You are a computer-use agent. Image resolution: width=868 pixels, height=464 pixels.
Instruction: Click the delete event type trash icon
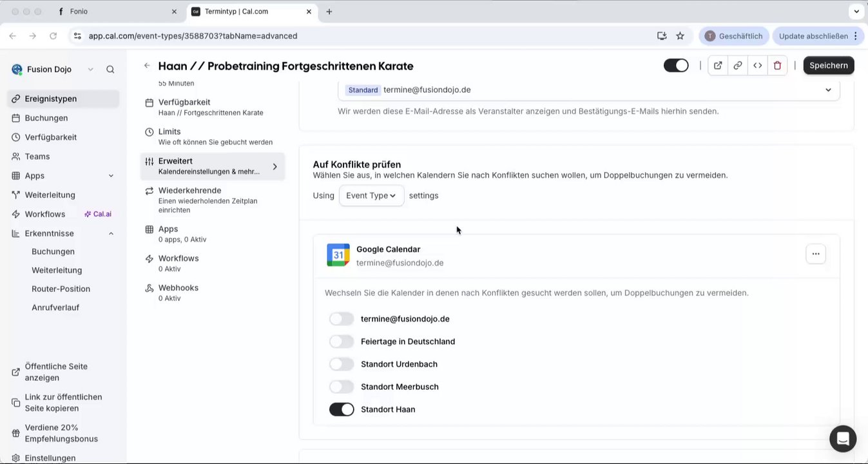pyautogui.click(x=777, y=65)
